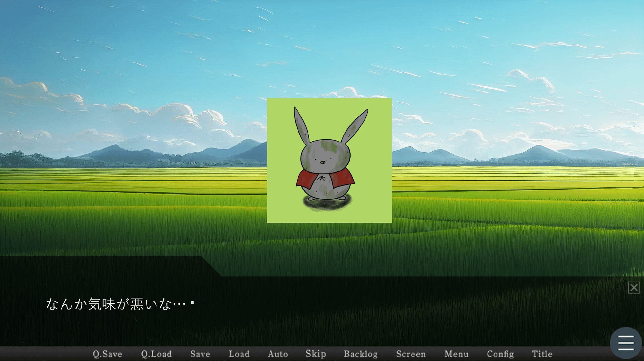Click the round hamburger menu icon

coord(626,343)
